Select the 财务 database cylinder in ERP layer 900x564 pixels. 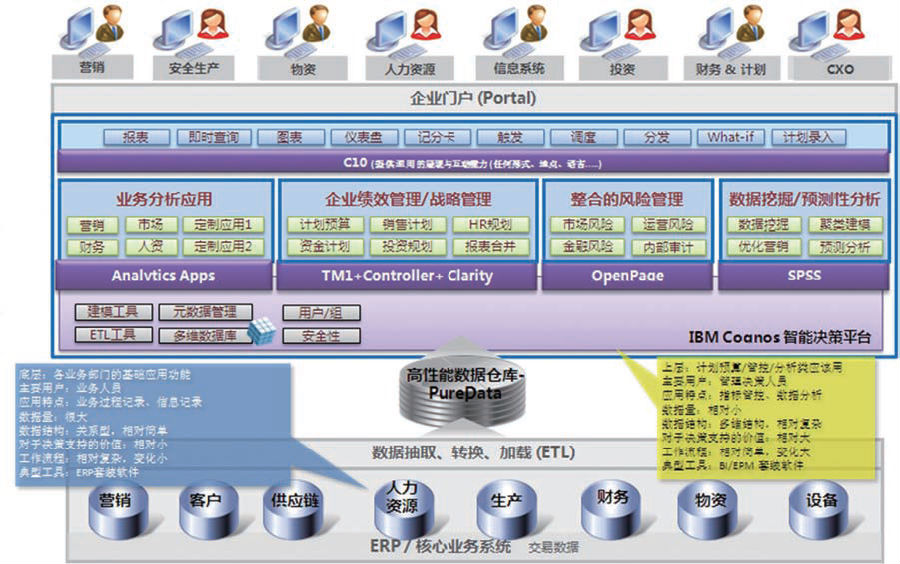611,509
